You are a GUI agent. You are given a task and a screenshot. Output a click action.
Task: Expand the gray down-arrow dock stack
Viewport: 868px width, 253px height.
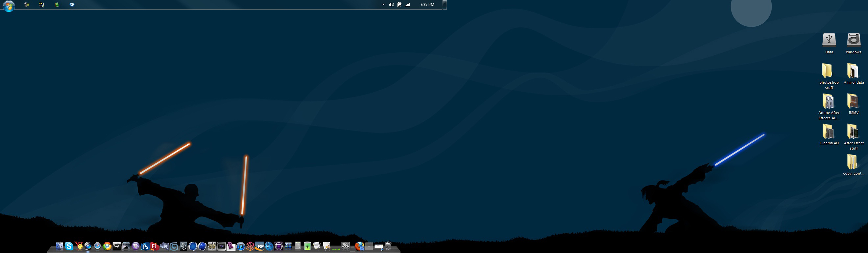pyautogui.click(x=369, y=247)
